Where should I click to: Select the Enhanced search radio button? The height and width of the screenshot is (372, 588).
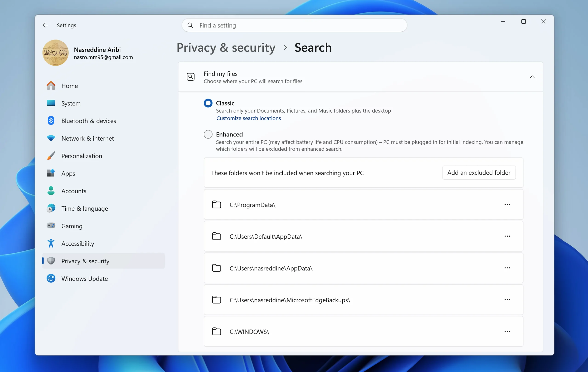[208, 134]
